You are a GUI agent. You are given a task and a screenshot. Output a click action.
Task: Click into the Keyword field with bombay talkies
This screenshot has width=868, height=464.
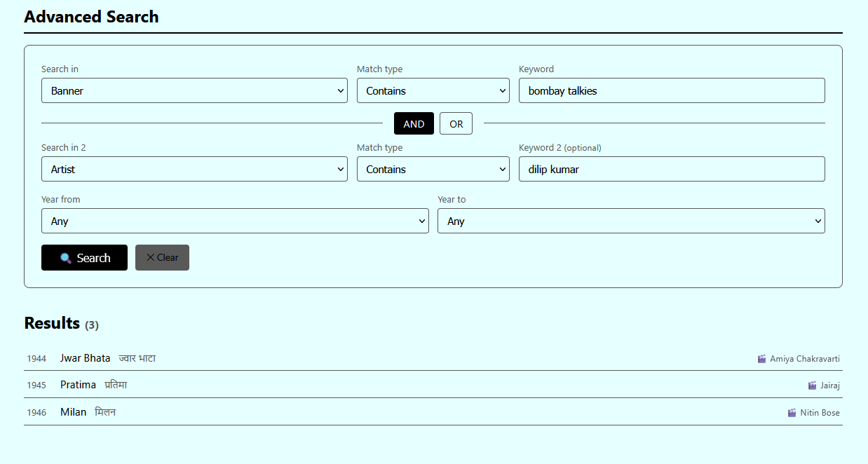(672, 90)
